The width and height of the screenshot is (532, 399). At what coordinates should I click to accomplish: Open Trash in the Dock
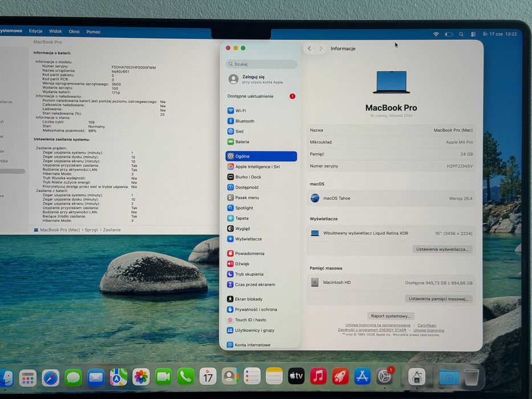[471, 377]
